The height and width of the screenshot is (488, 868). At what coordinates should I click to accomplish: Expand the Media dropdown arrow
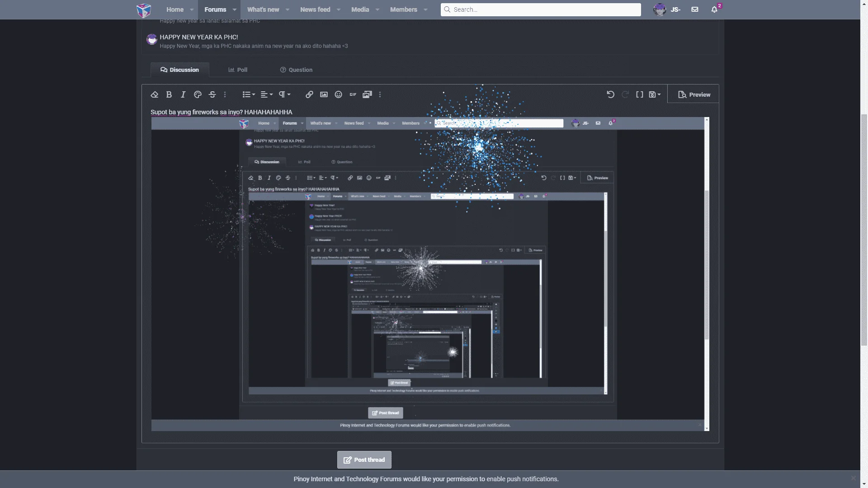click(377, 9)
